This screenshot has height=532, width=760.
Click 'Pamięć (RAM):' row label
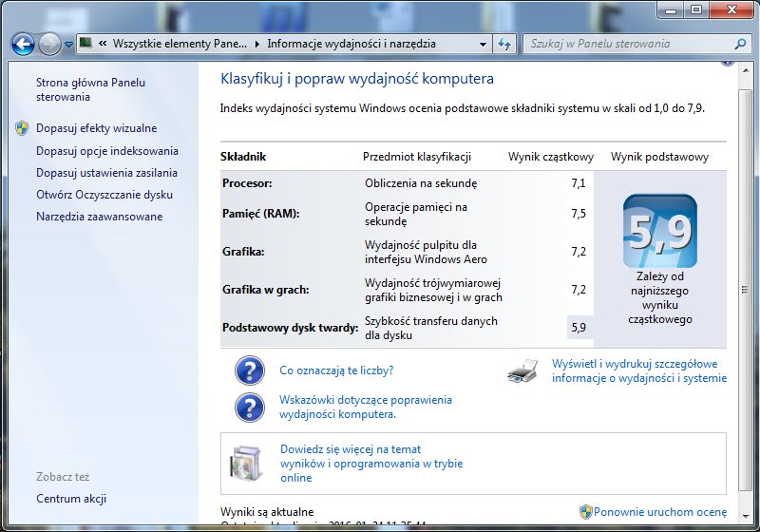[x=260, y=214]
